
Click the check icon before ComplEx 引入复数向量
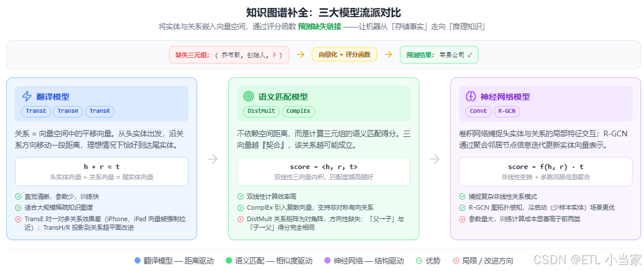pyautogui.click(x=240, y=208)
